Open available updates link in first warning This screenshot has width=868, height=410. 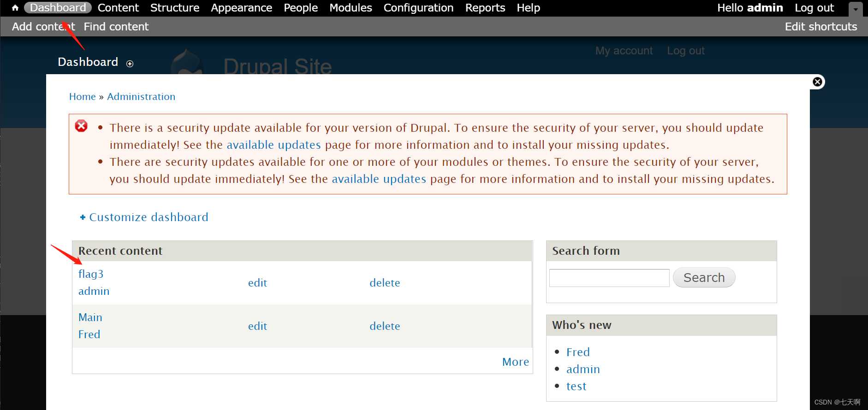tap(273, 145)
